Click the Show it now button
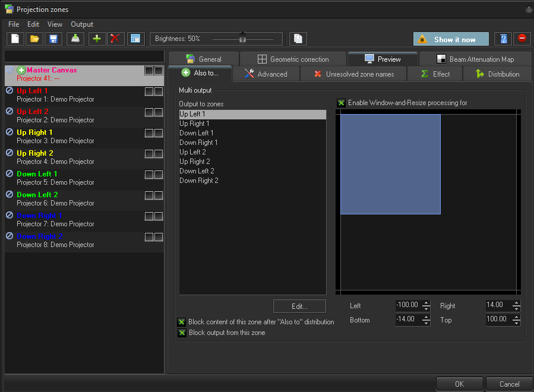 pos(451,39)
